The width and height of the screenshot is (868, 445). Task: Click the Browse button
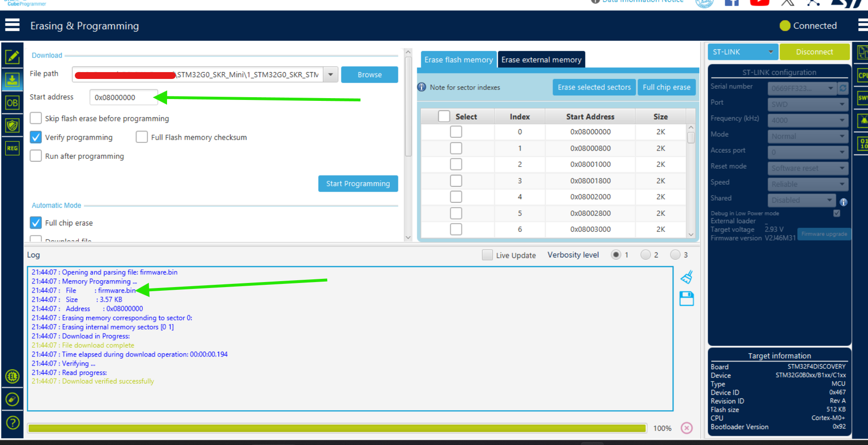coord(370,74)
